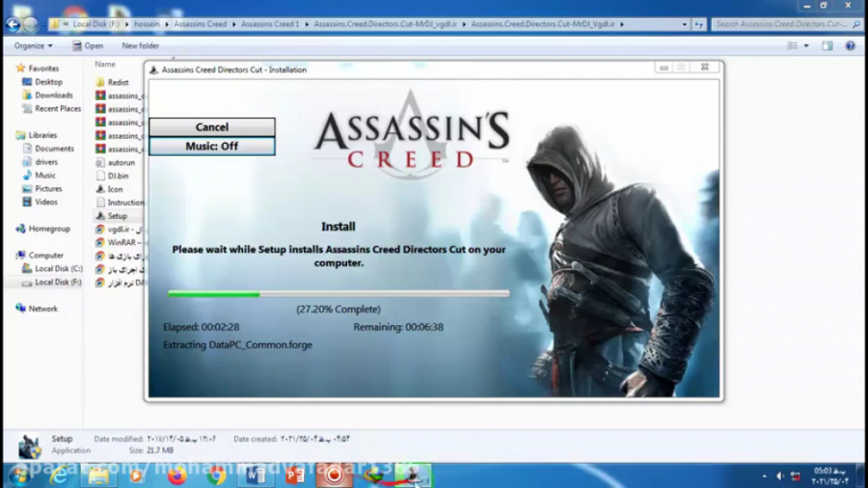Open Local Disk (C:) in navigation pane
The width and height of the screenshot is (868, 488).
(x=58, y=269)
